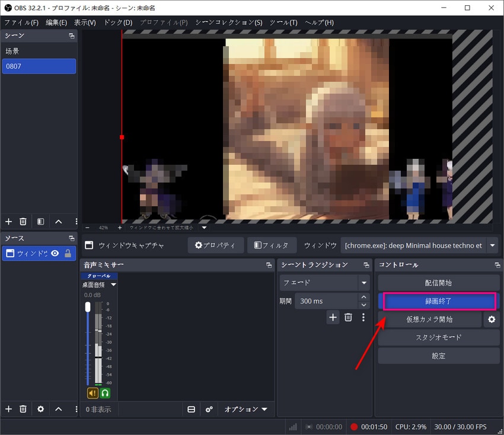
Task: Stop recording with 録画終了 button
Action: [x=438, y=301]
